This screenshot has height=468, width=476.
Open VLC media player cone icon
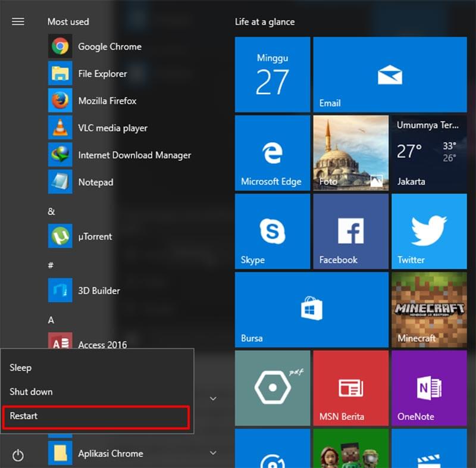pos(60,127)
